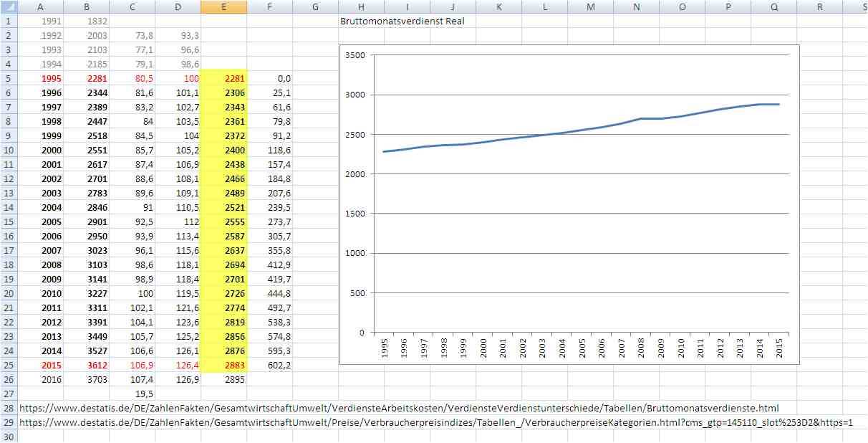Open the Bruttomonatsverdienste.html destatis URL
The height and width of the screenshot is (443, 868).
(x=398, y=408)
